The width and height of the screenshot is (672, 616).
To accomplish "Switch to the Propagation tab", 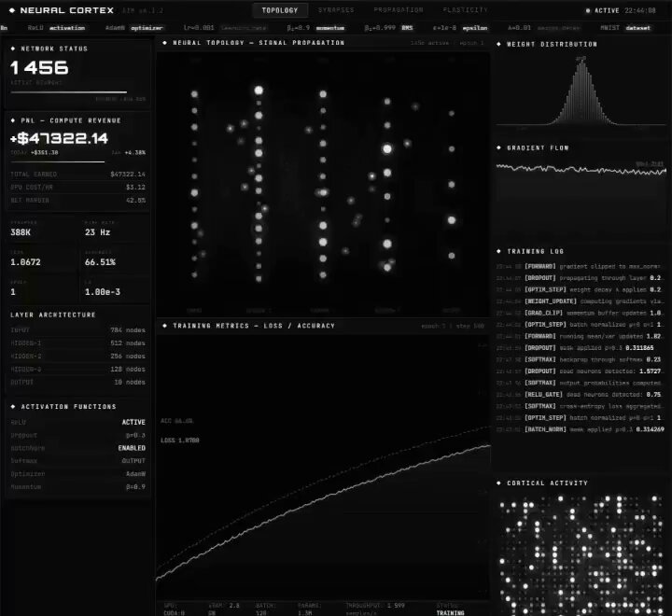I will click(x=398, y=10).
